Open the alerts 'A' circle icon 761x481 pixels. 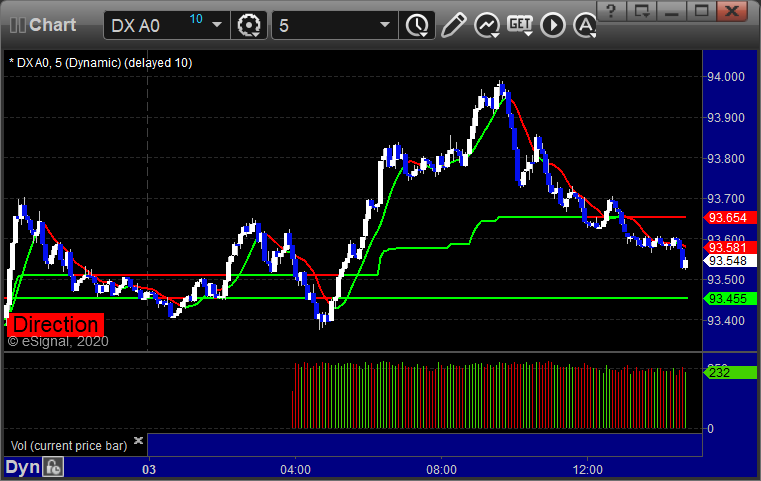point(585,25)
